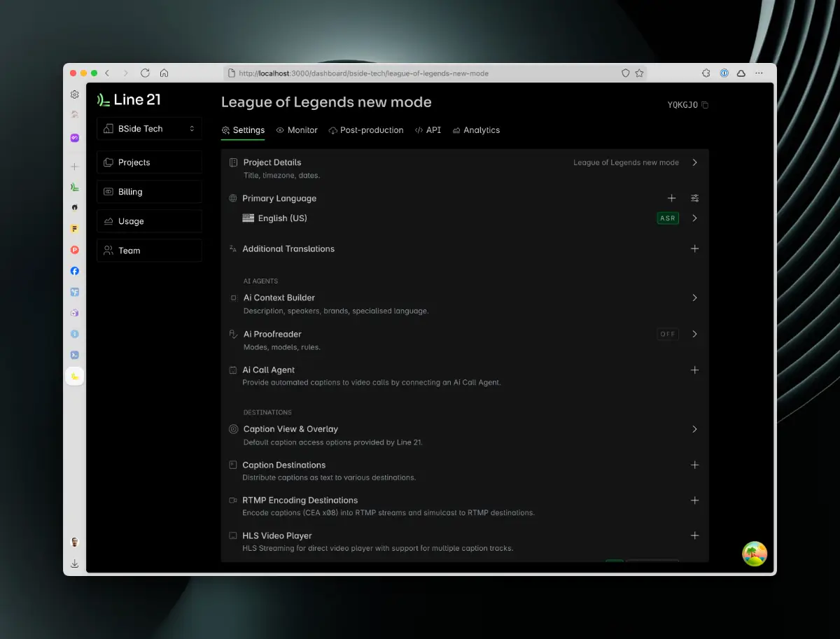
Task: Open the BSide Tech workspace dropdown
Action: click(149, 129)
